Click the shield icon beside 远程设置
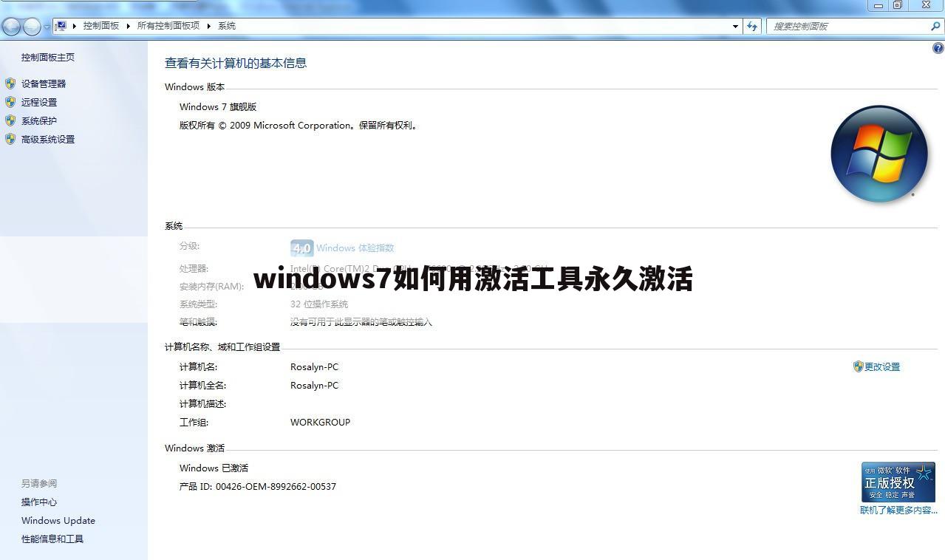Image resolution: width=945 pixels, height=560 pixels. tap(10, 102)
